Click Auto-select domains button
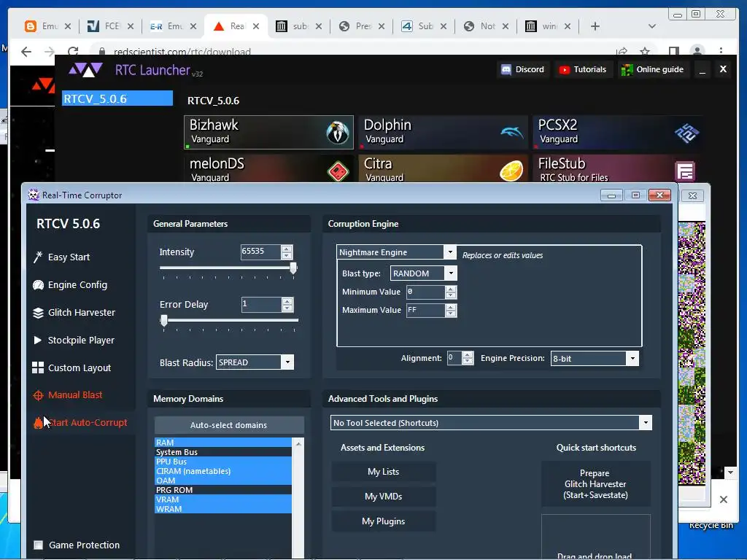The height and width of the screenshot is (560, 747). point(228,425)
